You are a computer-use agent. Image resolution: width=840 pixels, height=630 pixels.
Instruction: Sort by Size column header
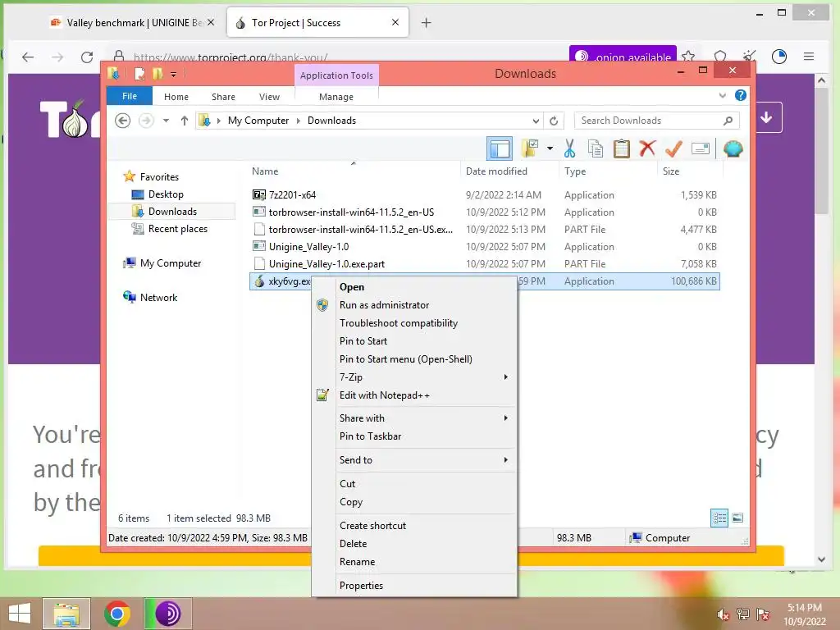(671, 171)
